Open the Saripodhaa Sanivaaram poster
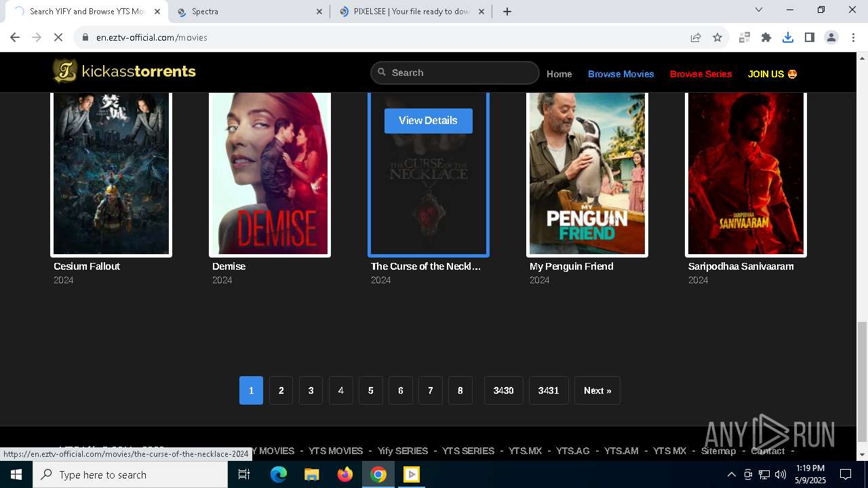The image size is (868, 488). (x=746, y=174)
